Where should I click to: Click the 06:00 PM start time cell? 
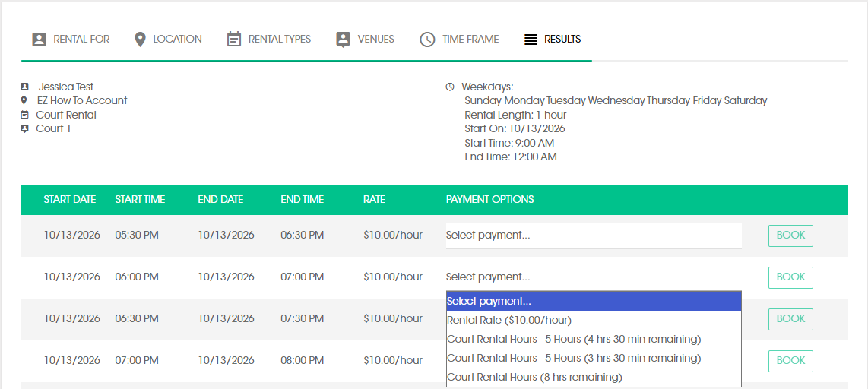137,277
